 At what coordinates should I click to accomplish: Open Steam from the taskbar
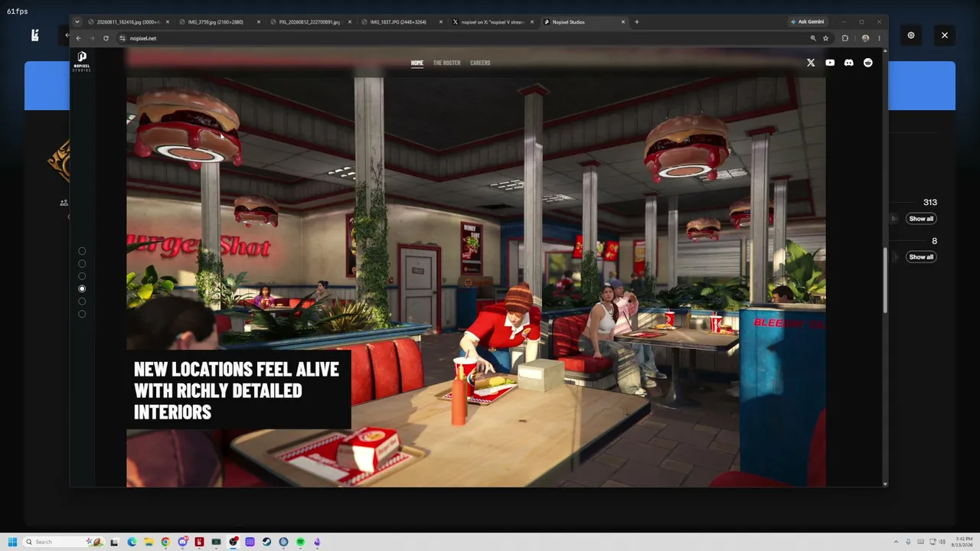266,542
